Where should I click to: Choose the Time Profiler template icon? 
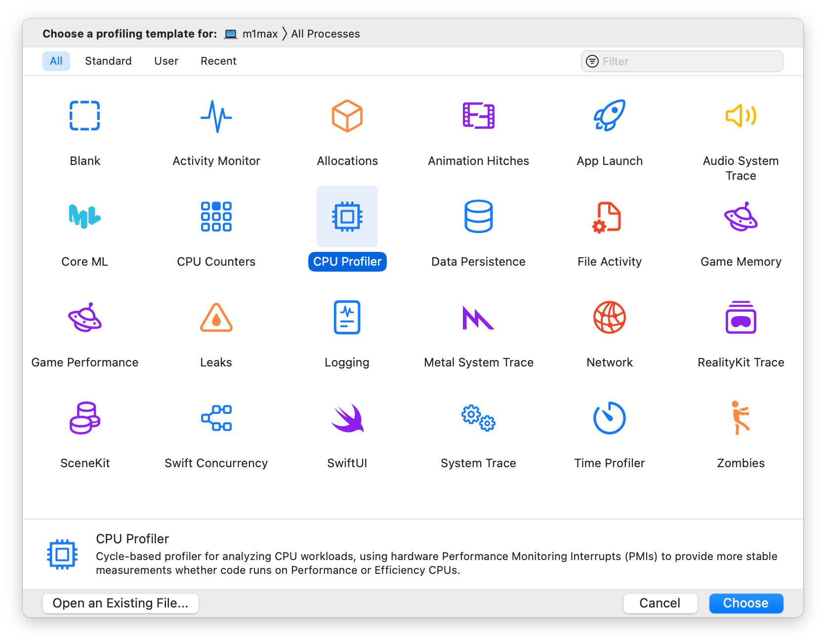point(609,418)
